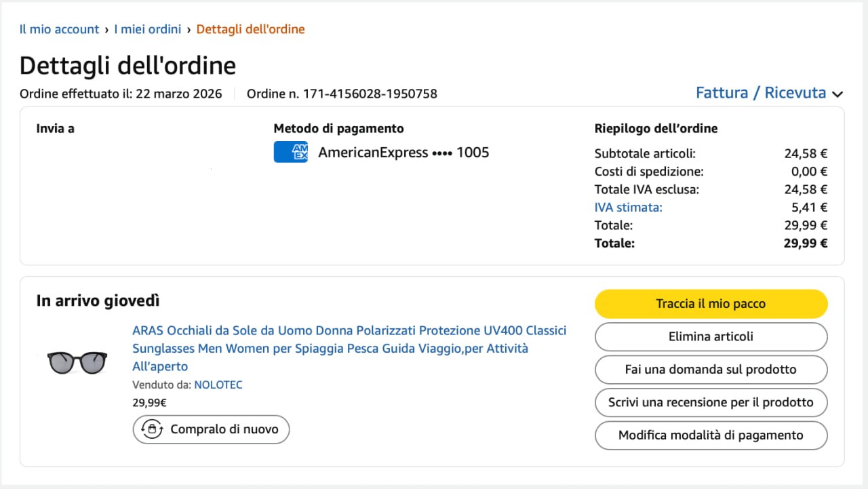Click the American Express card logo
Image resolution: width=868 pixels, height=489 pixels.
290,152
